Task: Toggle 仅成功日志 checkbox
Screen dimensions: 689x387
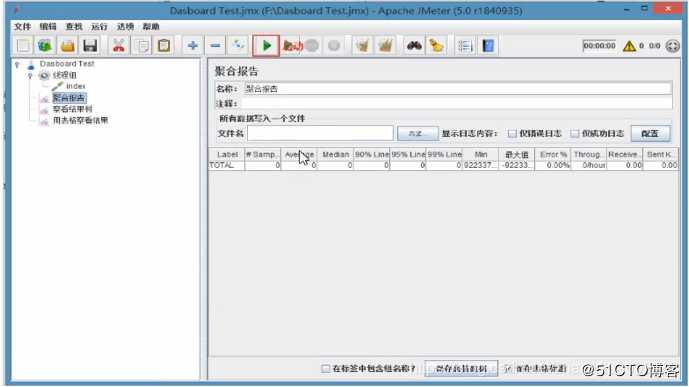Action: click(575, 134)
